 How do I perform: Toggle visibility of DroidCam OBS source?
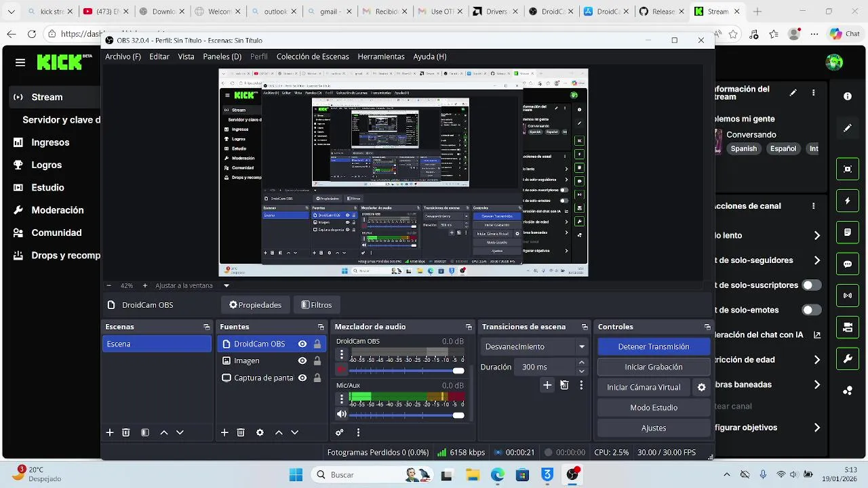click(x=302, y=344)
